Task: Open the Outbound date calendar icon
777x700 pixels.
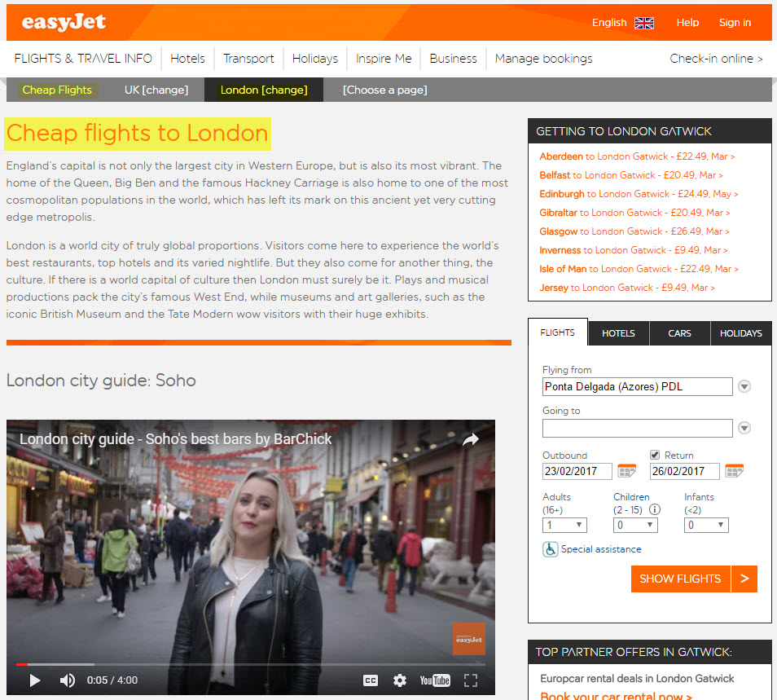Action: [x=627, y=471]
